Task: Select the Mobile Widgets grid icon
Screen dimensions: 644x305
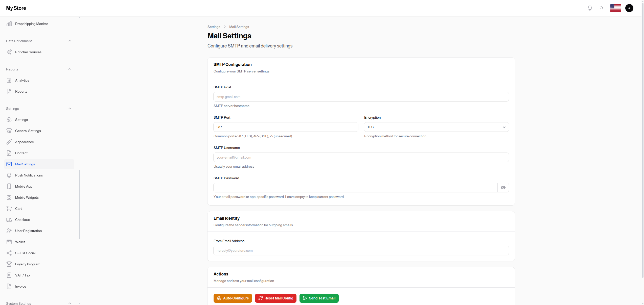Action: coord(9,197)
